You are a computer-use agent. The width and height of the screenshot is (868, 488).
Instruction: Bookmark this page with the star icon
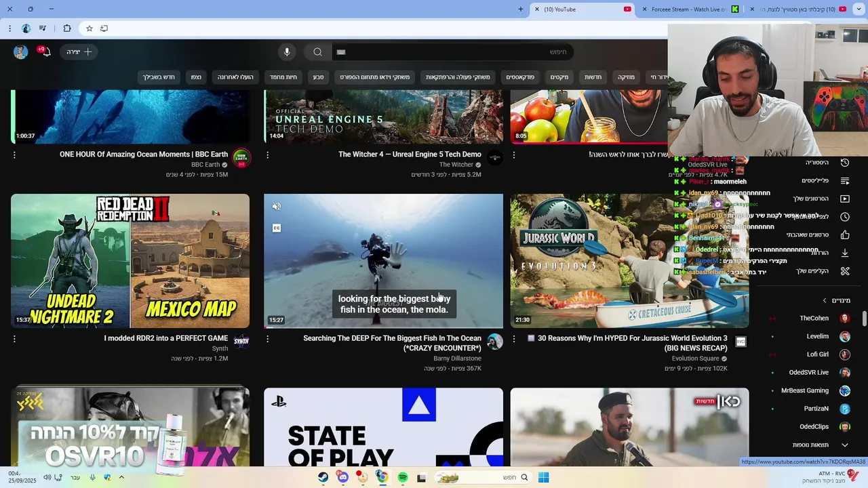coord(89,28)
